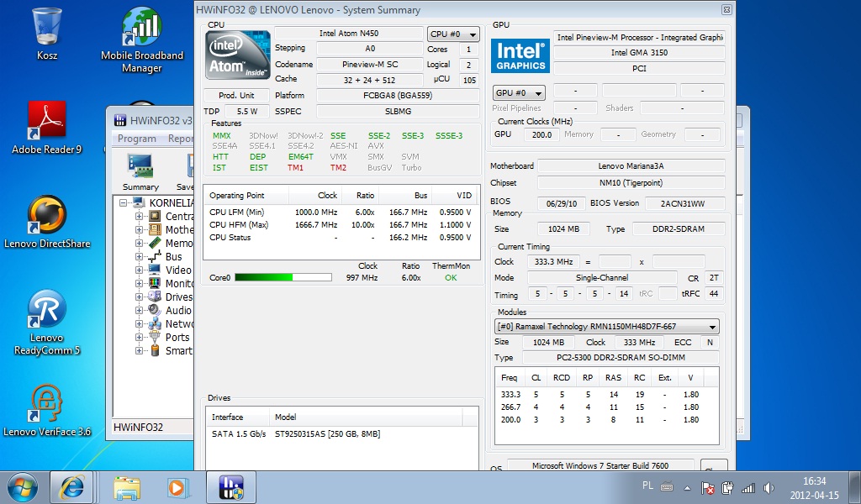Select the Motherboard tree icon
Screen dimensions: 861x504
click(x=156, y=229)
